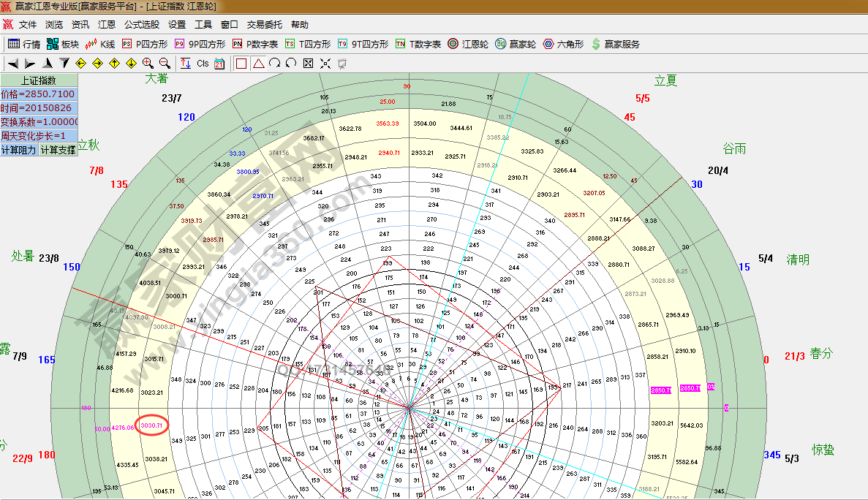Viewport: 868px width, 500px height.
Task: Click the calendar date icon in toolbar
Action: [x=219, y=64]
